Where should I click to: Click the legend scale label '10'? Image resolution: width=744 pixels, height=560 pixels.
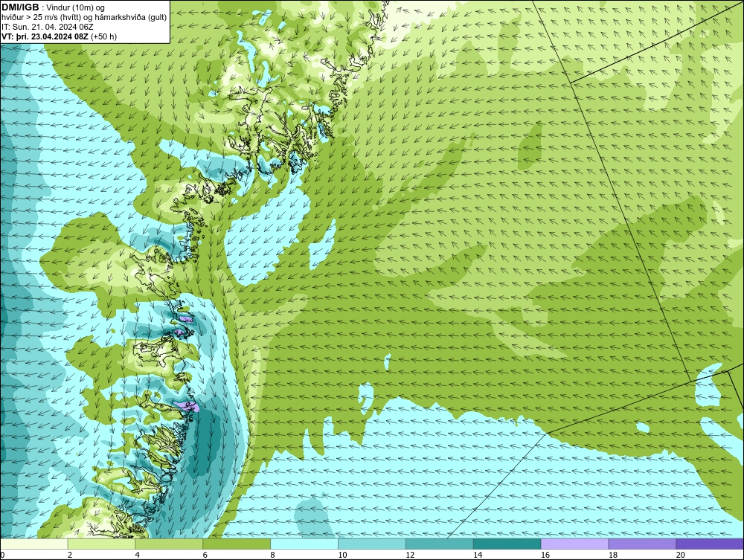342,555
